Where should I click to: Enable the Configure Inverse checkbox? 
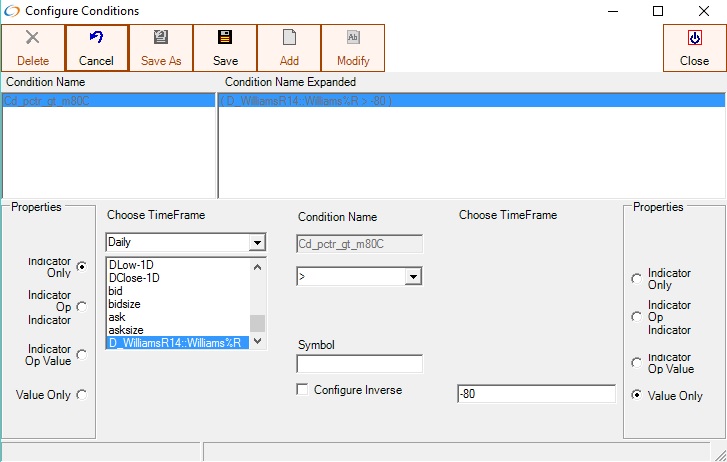(303, 389)
